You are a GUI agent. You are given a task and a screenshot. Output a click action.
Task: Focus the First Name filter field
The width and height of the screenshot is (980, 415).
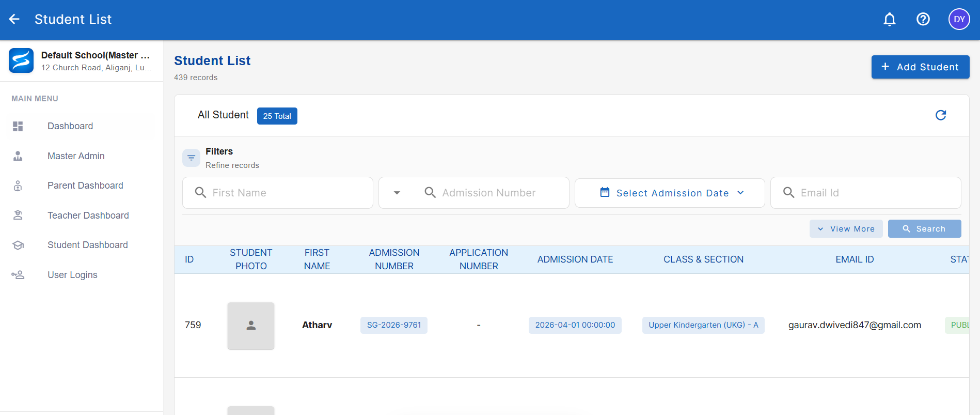278,193
